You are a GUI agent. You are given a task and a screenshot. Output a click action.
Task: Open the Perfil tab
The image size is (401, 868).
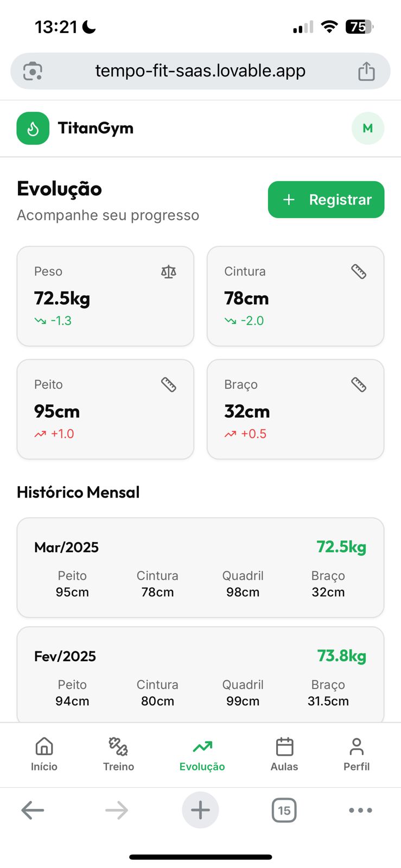click(357, 754)
